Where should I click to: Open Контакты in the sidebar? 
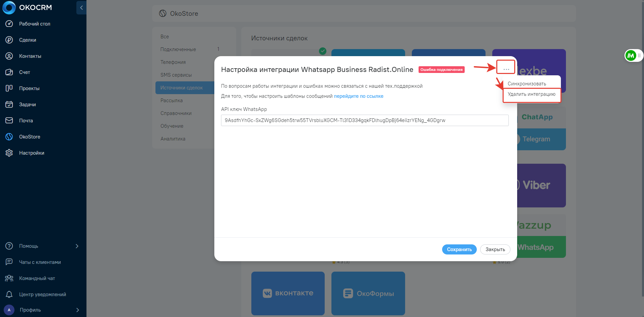pos(30,56)
